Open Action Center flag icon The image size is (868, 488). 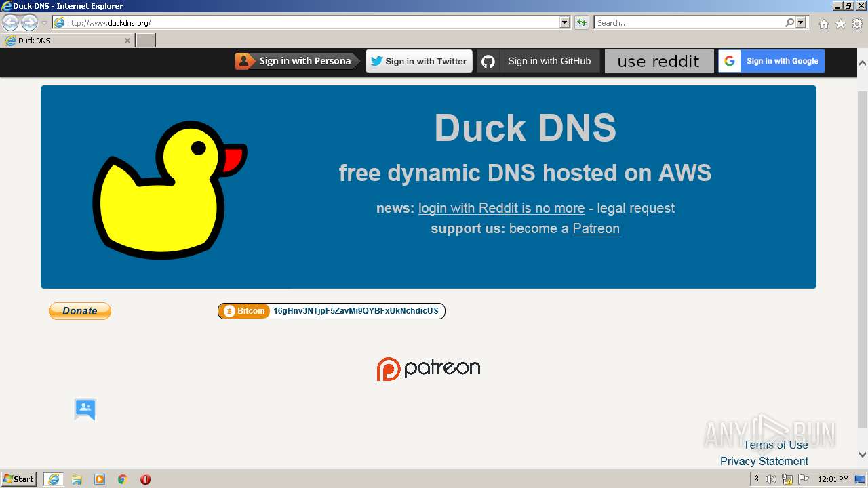[804, 479]
